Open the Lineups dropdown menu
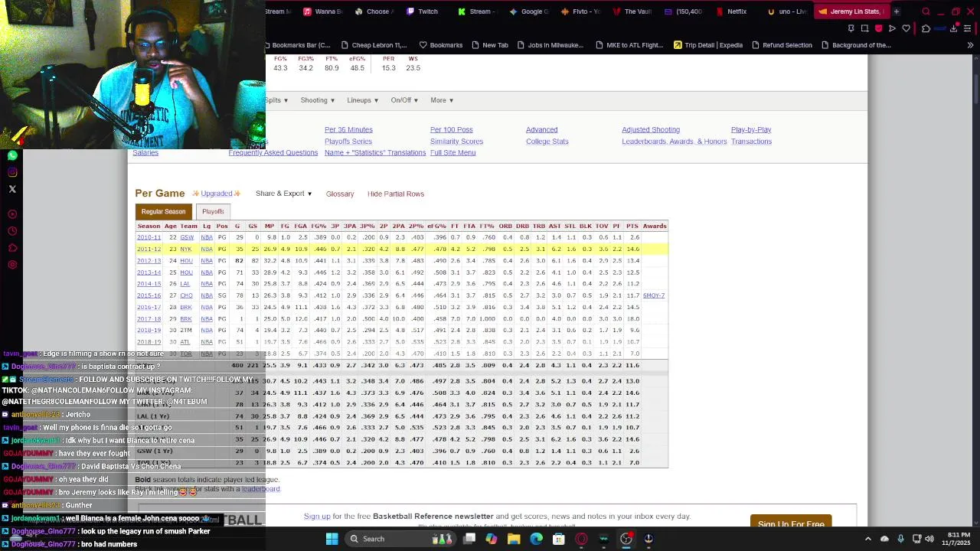The width and height of the screenshot is (980, 551). coord(362,100)
